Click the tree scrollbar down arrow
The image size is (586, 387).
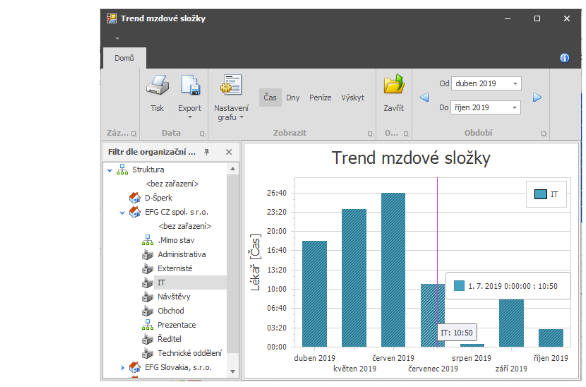[x=232, y=372]
